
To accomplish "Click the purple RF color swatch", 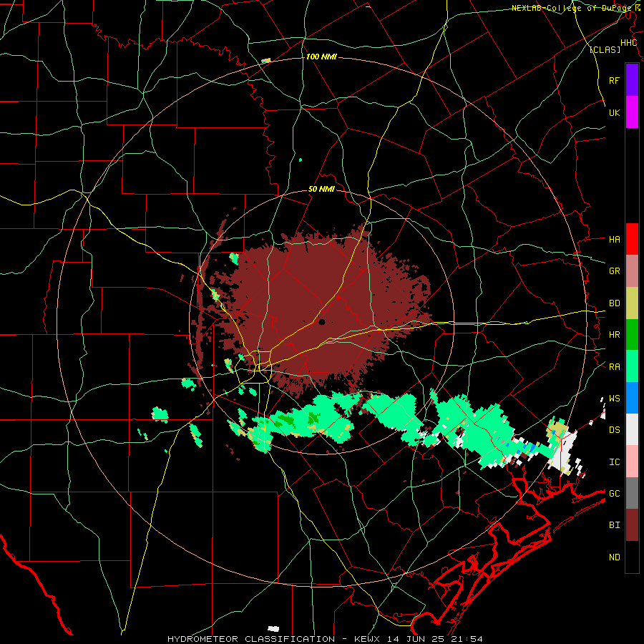I will 632,79.
